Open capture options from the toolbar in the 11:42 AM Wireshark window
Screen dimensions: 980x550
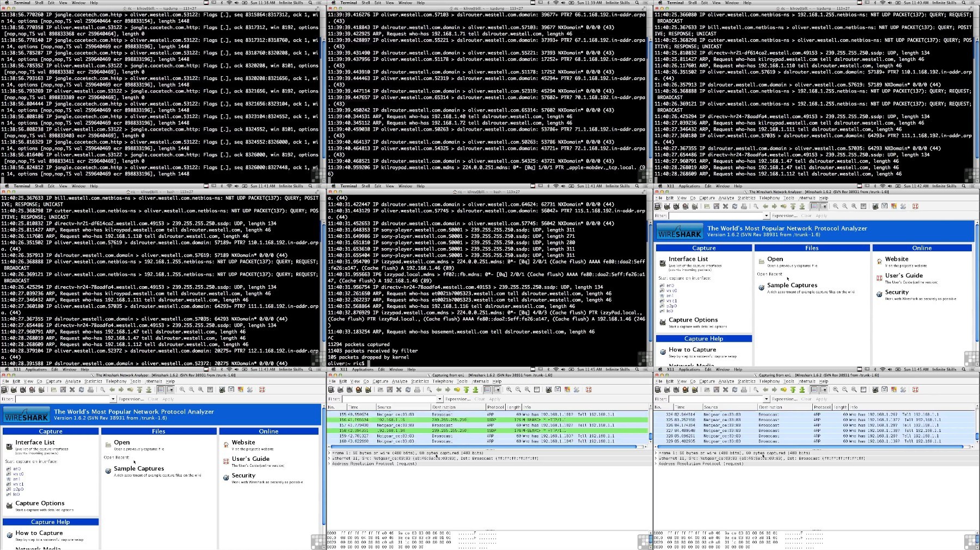click(667, 206)
